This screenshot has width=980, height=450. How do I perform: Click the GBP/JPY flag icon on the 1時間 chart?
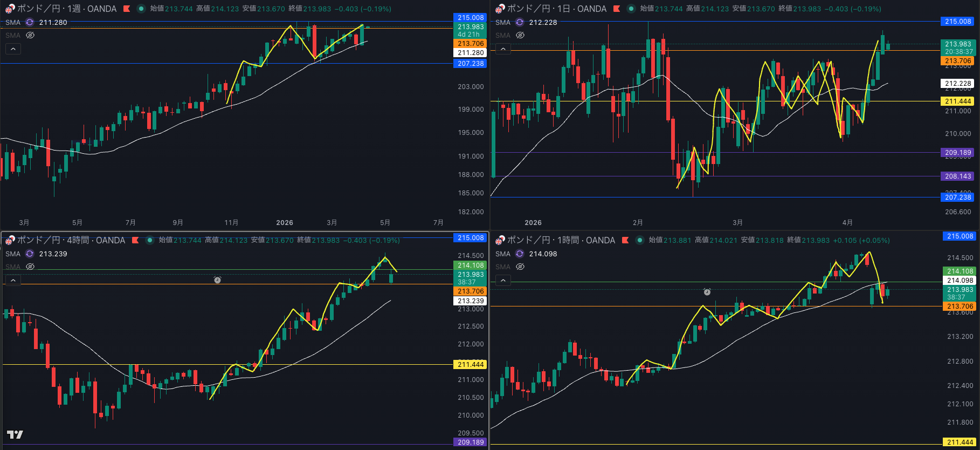click(x=500, y=240)
